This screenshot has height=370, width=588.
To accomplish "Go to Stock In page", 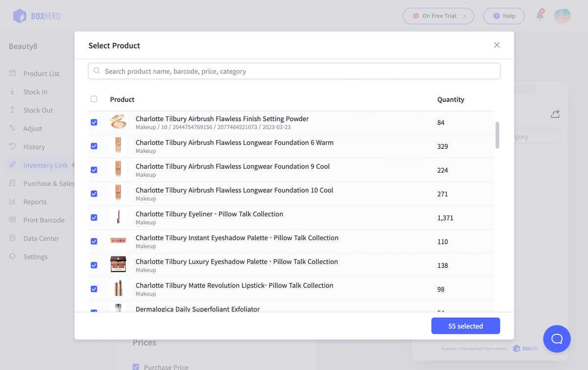I will [x=35, y=92].
